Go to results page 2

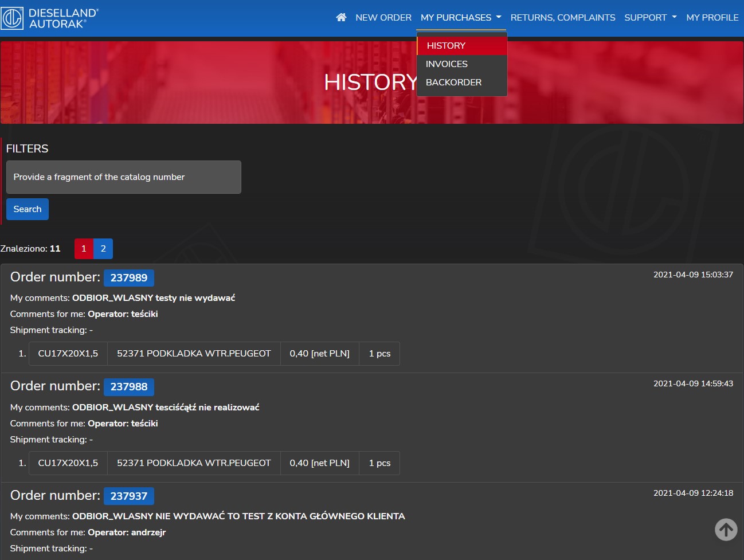(103, 249)
